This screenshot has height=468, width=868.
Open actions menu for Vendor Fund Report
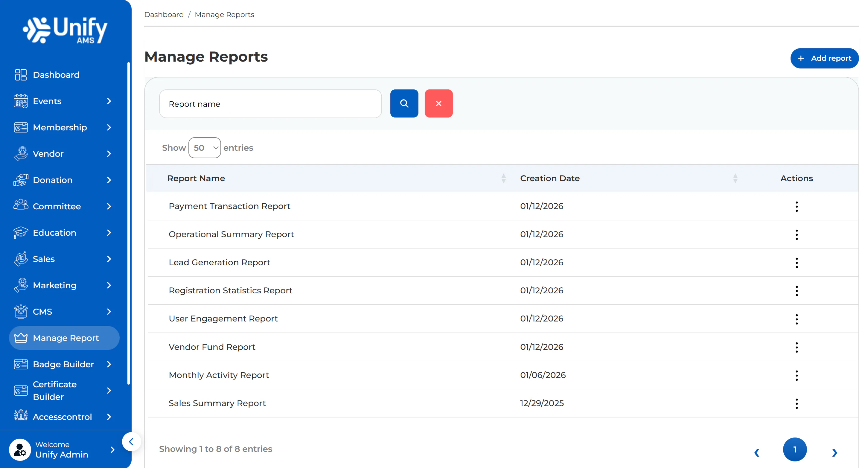pyautogui.click(x=796, y=347)
